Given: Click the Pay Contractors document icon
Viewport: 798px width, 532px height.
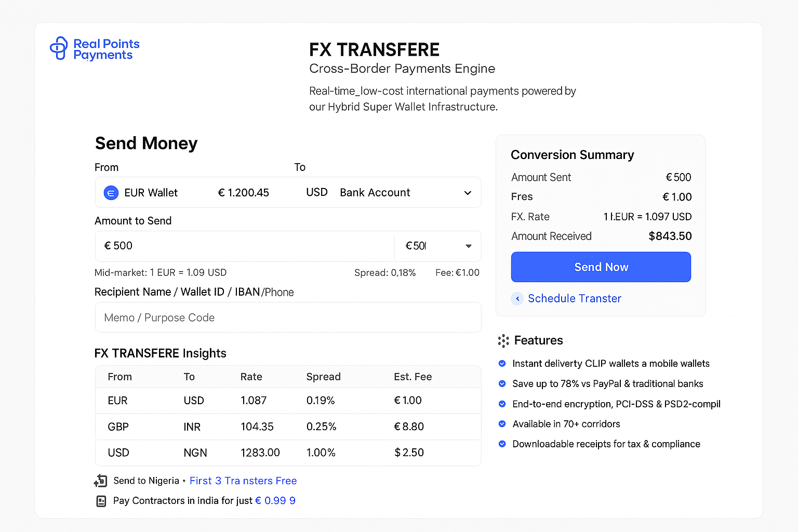Looking at the screenshot, I should pyautogui.click(x=100, y=500).
